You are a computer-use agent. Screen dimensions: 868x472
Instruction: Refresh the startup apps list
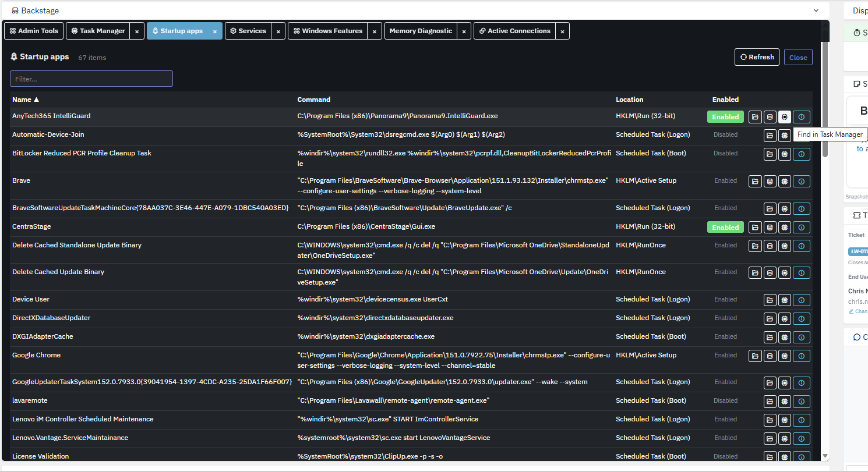[x=757, y=57]
